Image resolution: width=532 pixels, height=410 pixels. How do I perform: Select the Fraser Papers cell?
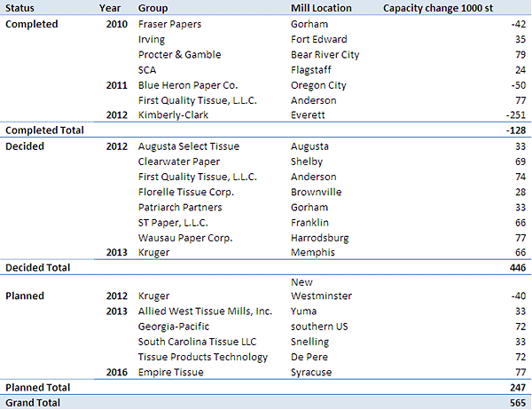pos(169,24)
